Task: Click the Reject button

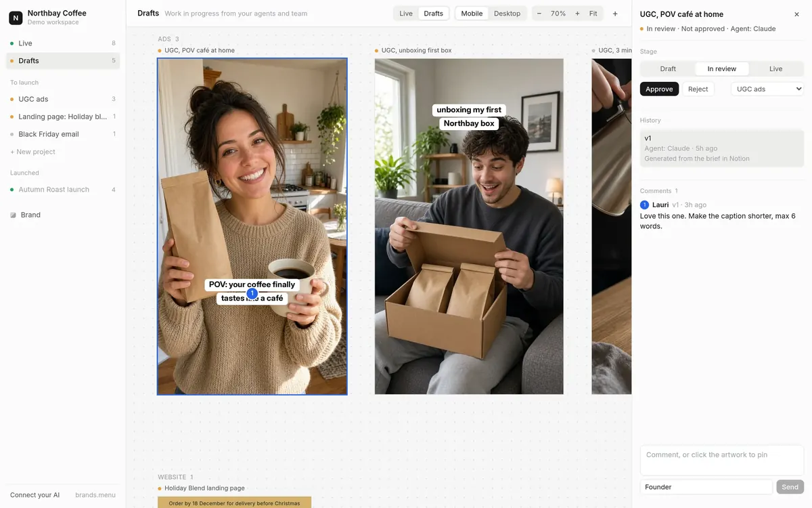Action: pyautogui.click(x=698, y=89)
